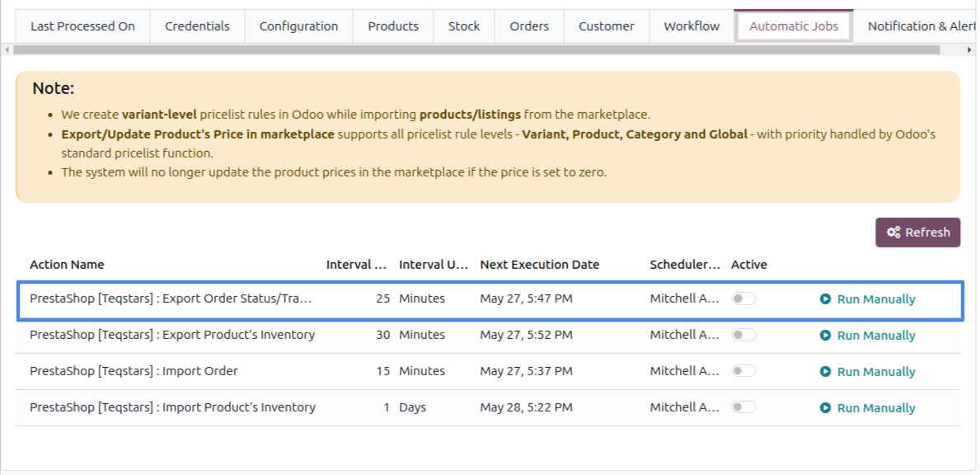Click 'May 27, 5:47 PM' execution date

coord(526,299)
